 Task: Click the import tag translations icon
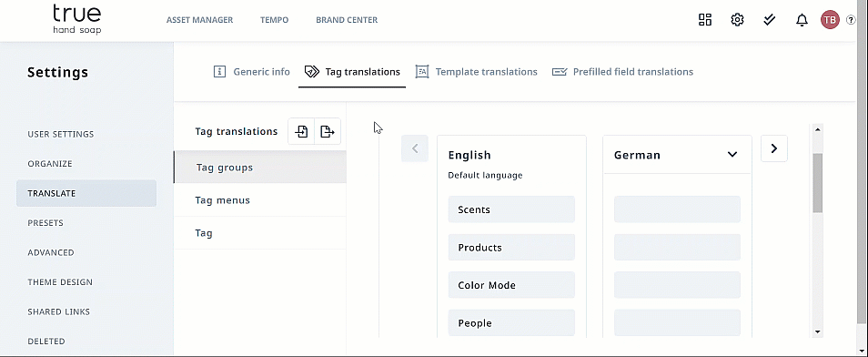point(301,131)
